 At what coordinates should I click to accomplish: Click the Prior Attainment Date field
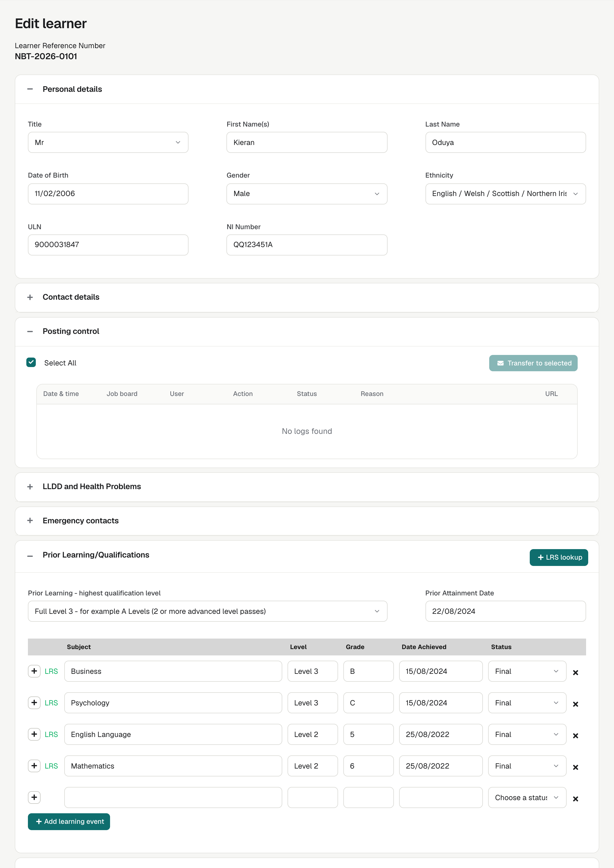click(506, 611)
